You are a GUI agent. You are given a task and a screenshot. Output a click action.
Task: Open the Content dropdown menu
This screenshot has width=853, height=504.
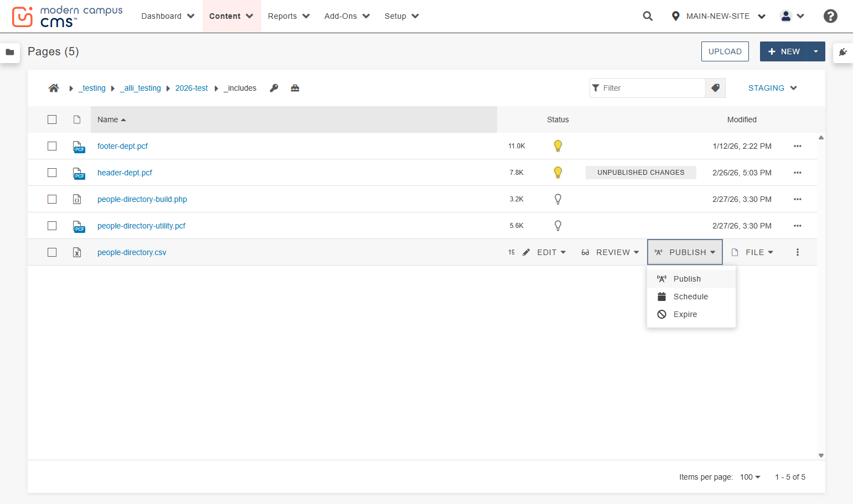231,16
